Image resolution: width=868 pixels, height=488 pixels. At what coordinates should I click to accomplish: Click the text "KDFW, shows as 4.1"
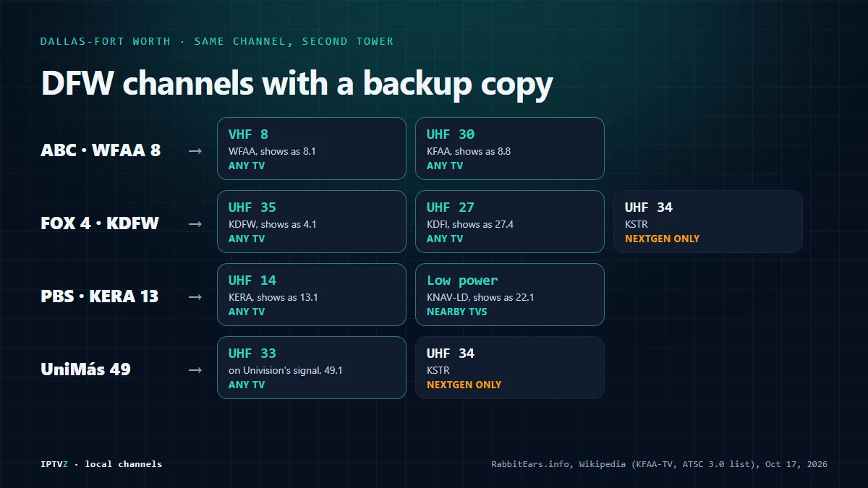point(272,225)
